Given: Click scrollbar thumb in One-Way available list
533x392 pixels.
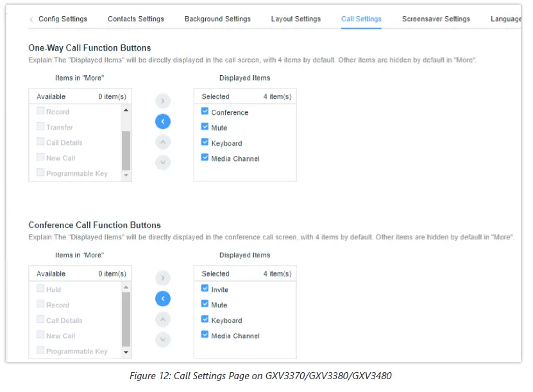Looking at the screenshot, I should click(x=126, y=150).
